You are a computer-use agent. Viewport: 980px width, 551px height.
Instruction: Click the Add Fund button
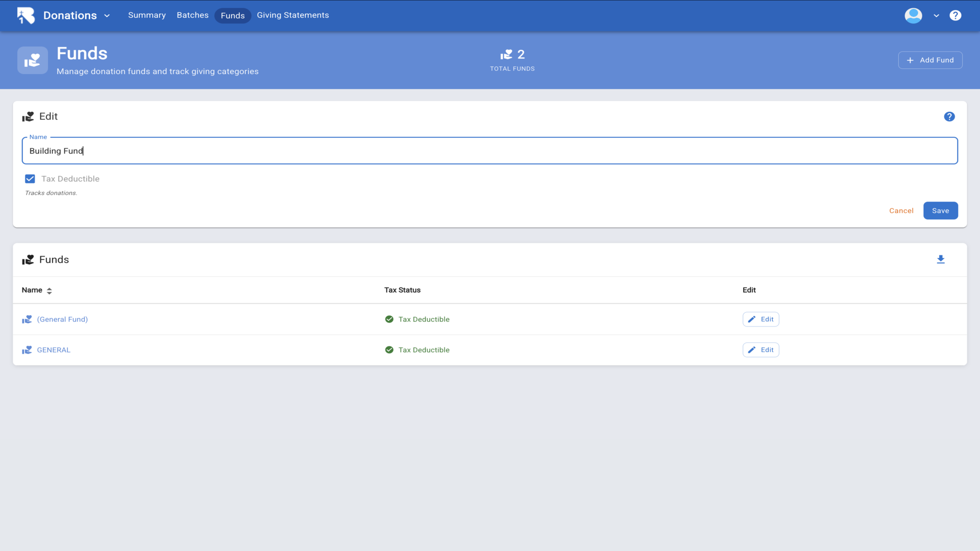[x=929, y=60]
